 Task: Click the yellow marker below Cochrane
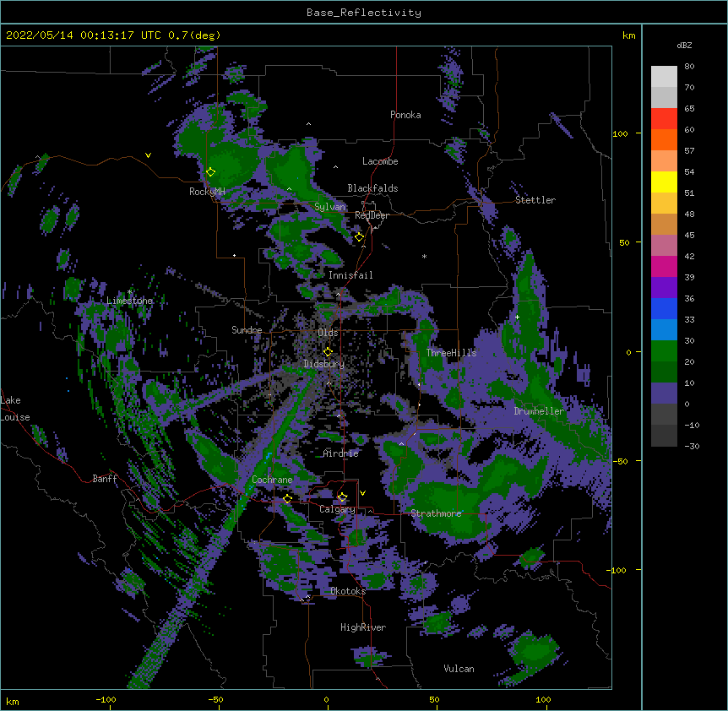click(287, 499)
